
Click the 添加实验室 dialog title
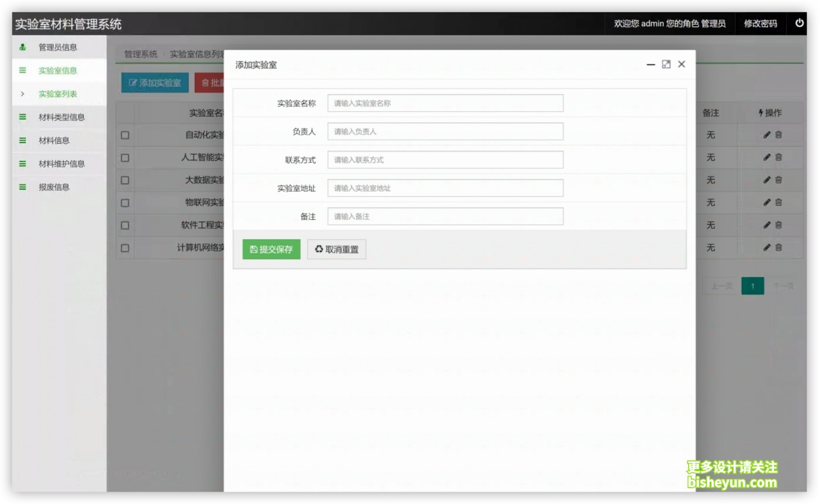(x=256, y=65)
